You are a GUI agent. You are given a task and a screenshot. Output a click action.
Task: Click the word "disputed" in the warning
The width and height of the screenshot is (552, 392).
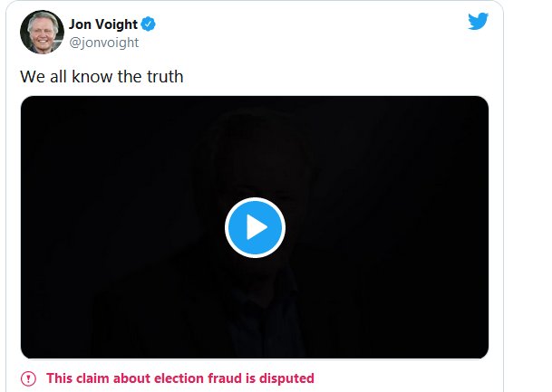point(286,378)
